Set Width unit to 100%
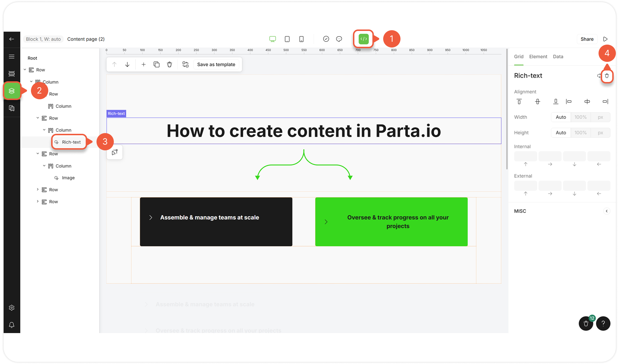 tap(581, 117)
